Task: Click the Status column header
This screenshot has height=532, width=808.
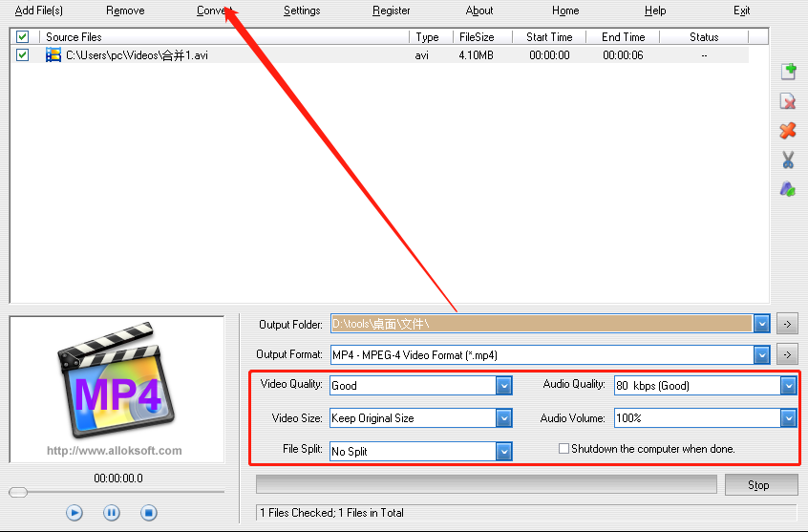Action: [704, 36]
